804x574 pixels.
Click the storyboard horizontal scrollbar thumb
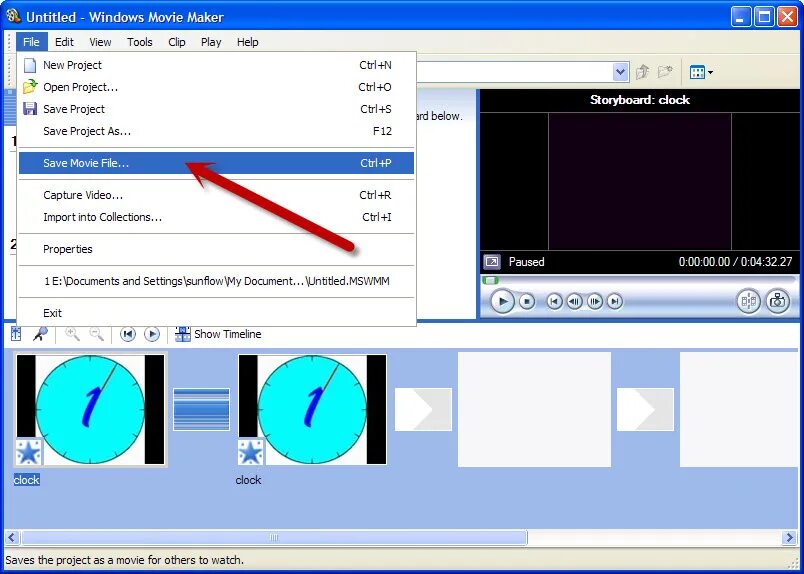(274, 538)
